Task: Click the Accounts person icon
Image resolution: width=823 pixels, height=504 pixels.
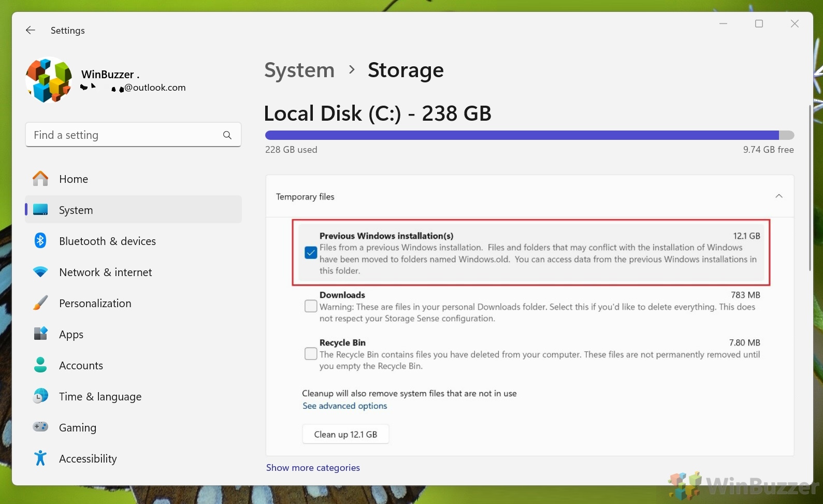Action: pyautogui.click(x=40, y=365)
